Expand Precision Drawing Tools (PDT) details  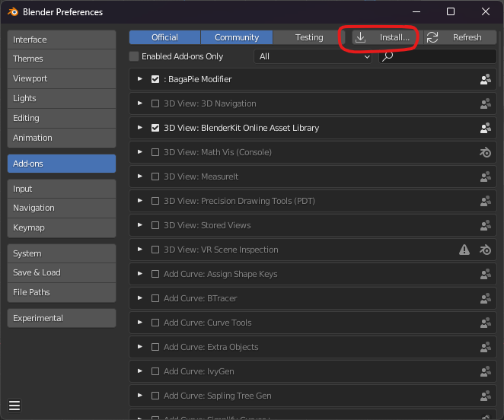click(x=140, y=201)
